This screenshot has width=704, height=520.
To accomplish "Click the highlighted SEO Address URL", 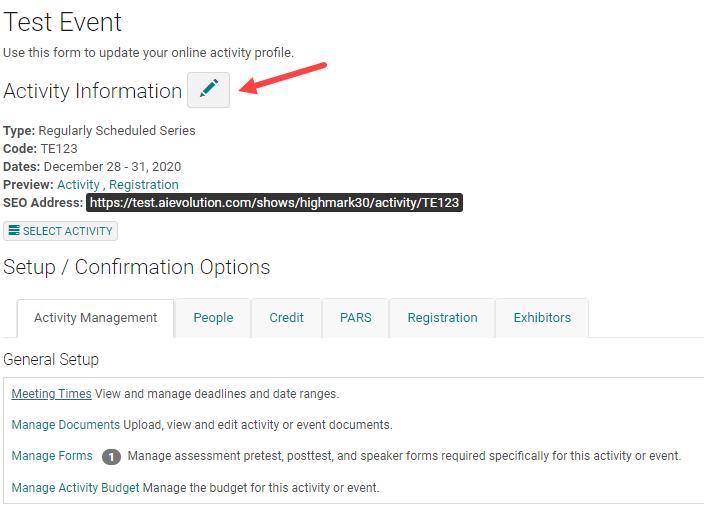I will coord(275,203).
